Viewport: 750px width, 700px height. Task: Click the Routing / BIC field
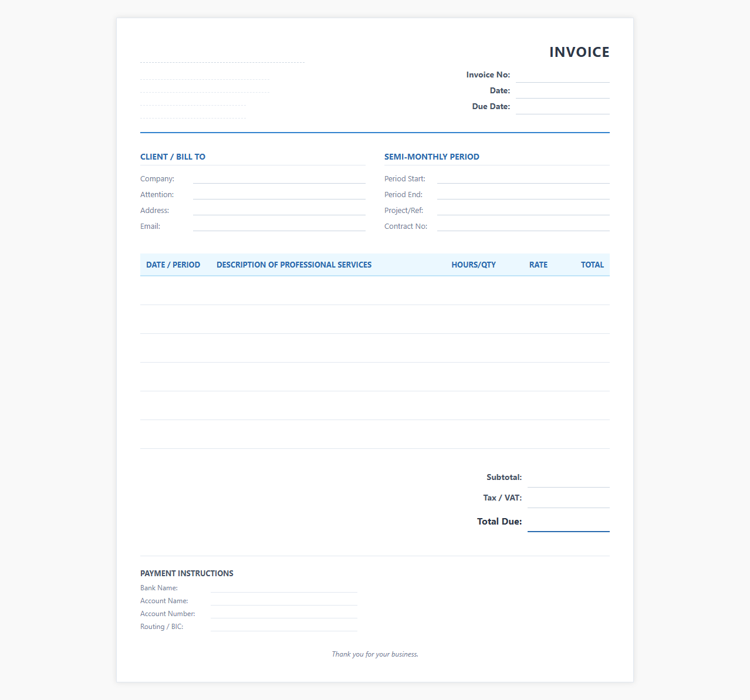pyautogui.click(x=283, y=627)
